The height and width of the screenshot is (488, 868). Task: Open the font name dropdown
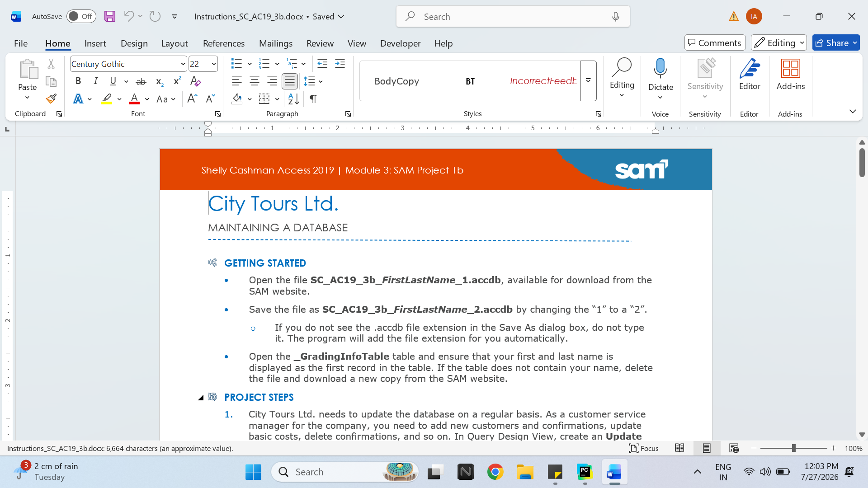coord(183,64)
